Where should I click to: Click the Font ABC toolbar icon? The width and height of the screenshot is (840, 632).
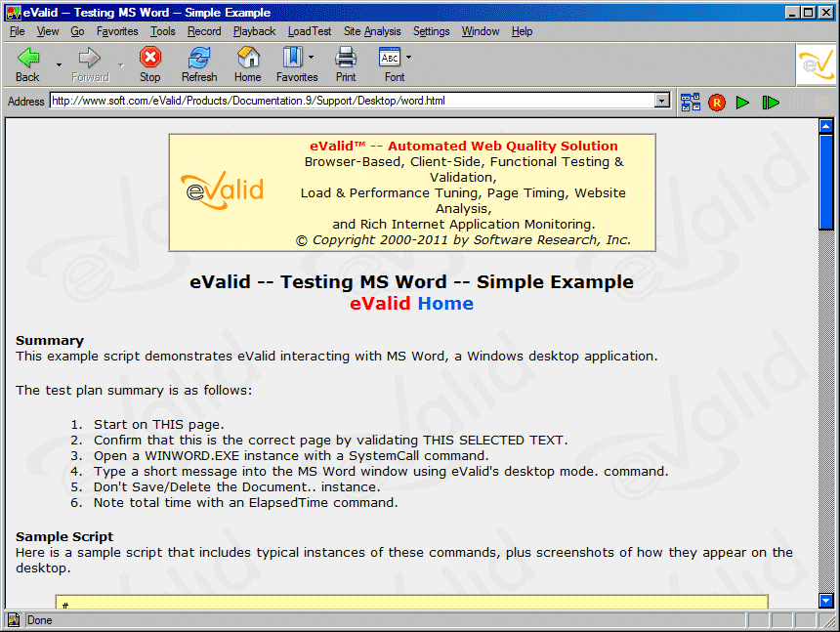(390, 58)
